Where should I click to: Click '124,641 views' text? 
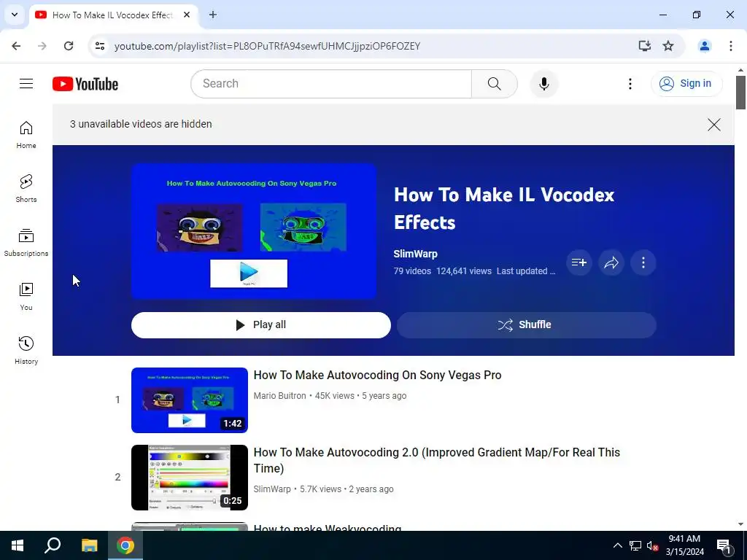click(463, 271)
